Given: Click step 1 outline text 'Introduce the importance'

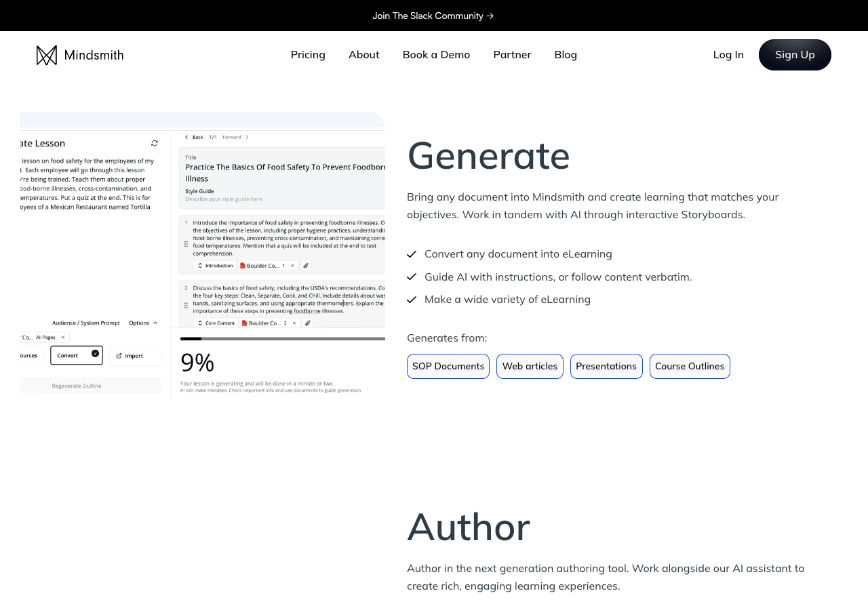Looking at the screenshot, I should coord(289,239).
